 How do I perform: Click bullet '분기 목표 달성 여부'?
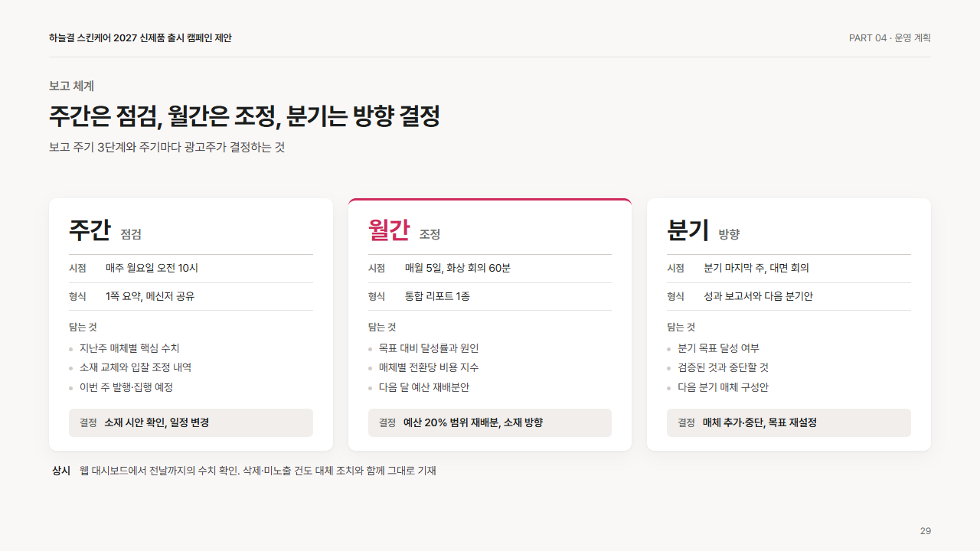point(718,348)
